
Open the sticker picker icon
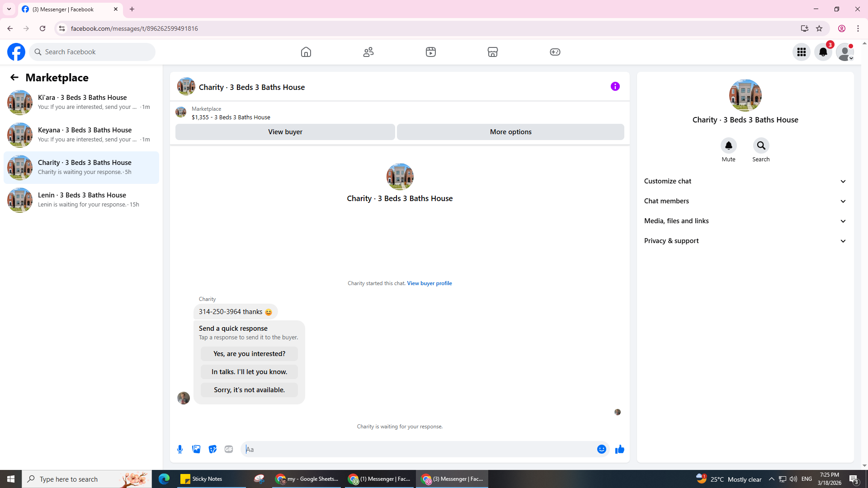tap(212, 449)
